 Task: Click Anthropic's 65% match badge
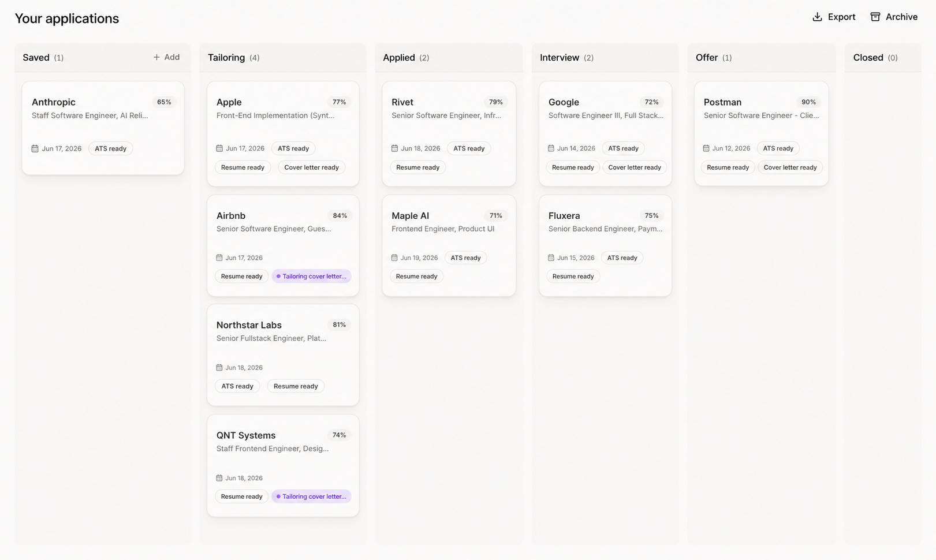point(164,102)
